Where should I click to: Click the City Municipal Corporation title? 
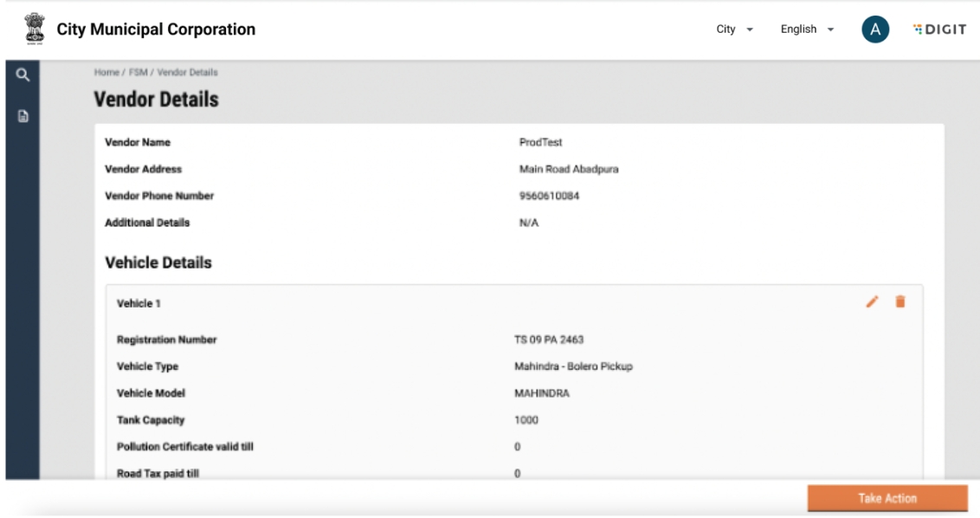(x=156, y=29)
